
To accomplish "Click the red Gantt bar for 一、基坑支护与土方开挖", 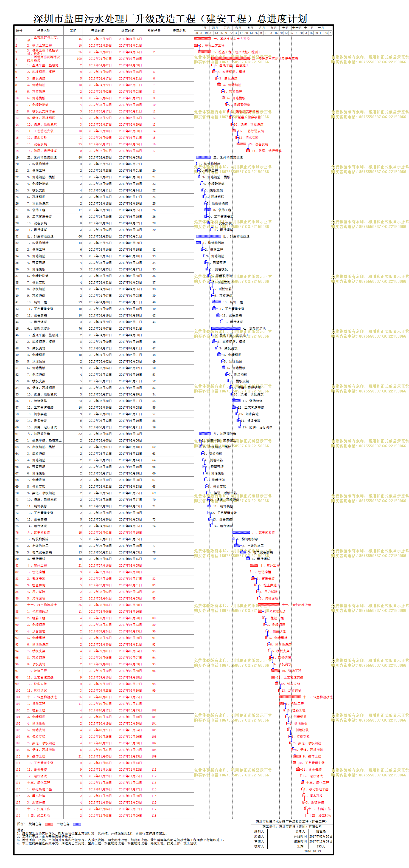I will click(x=202, y=39).
